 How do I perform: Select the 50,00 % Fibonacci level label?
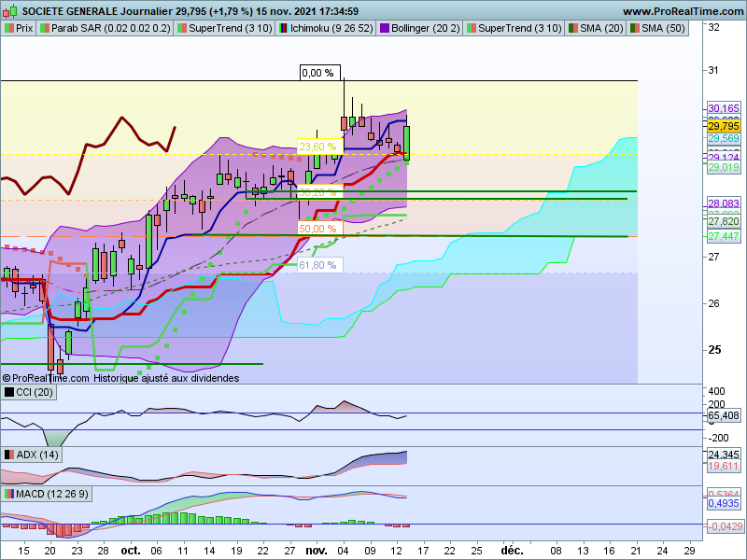319,229
